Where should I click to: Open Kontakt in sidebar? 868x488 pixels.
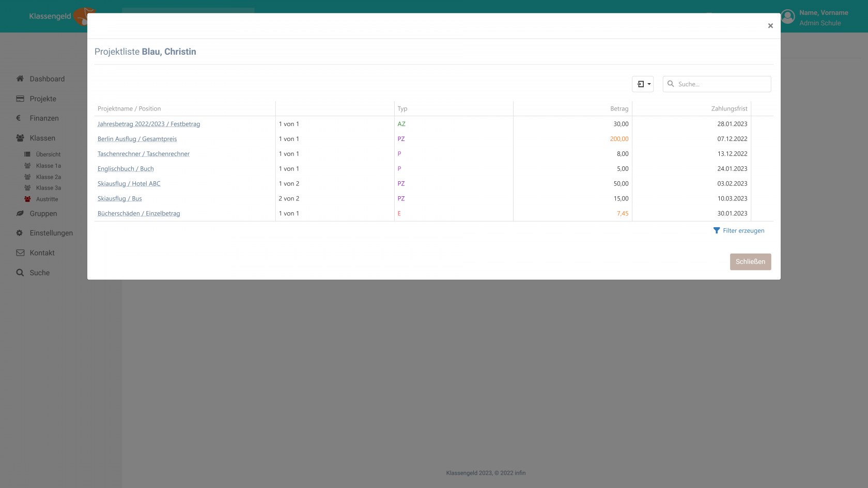pyautogui.click(x=42, y=253)
